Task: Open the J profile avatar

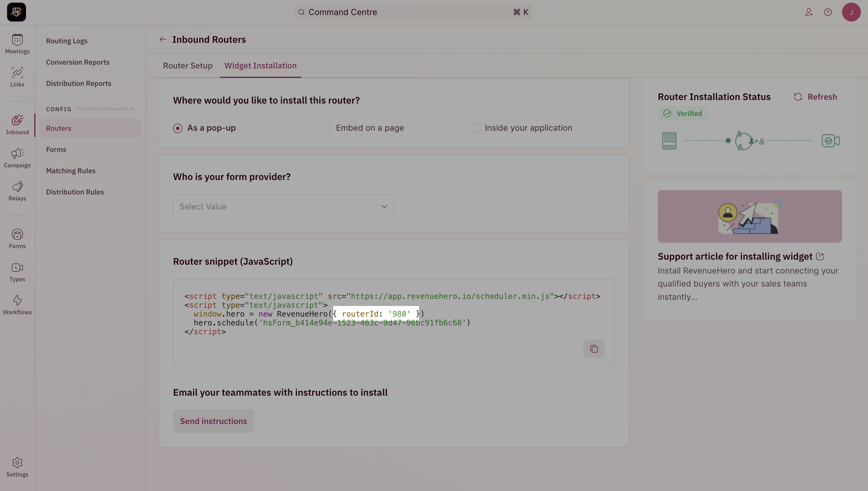Action: point(851,12)
